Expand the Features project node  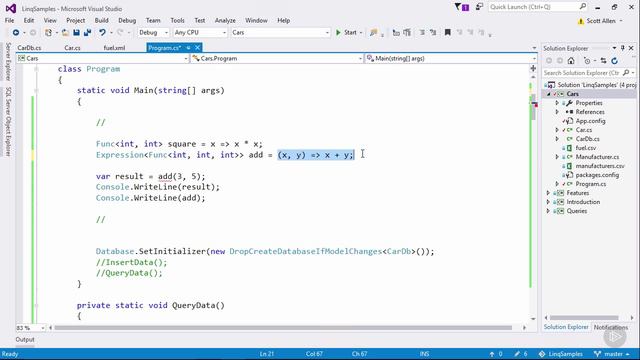coord(548,193)
